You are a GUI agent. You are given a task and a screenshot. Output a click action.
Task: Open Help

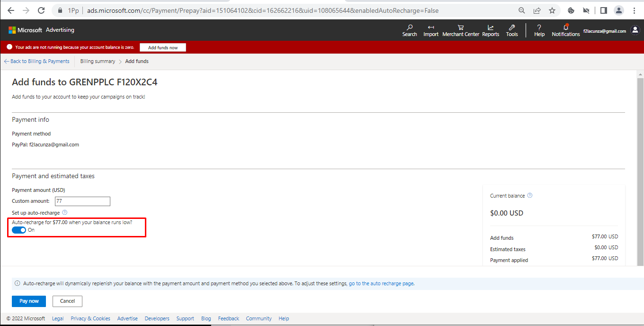[x=539, y=30]
